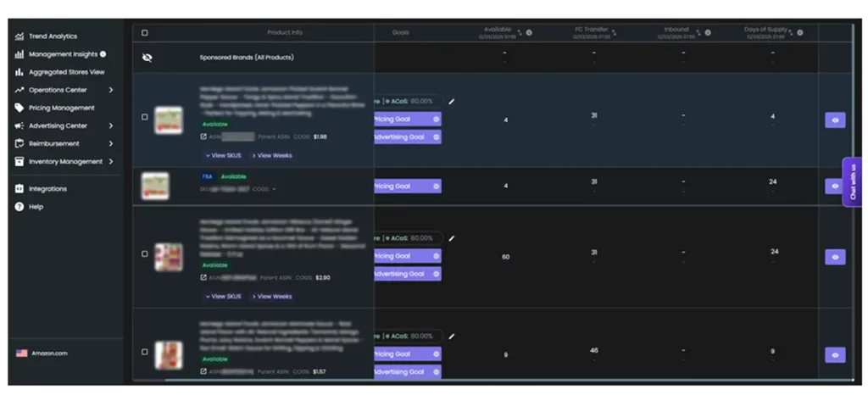868x401 pixels.
Task: Sort by the Available column arrows
Action: pos(520,33)
